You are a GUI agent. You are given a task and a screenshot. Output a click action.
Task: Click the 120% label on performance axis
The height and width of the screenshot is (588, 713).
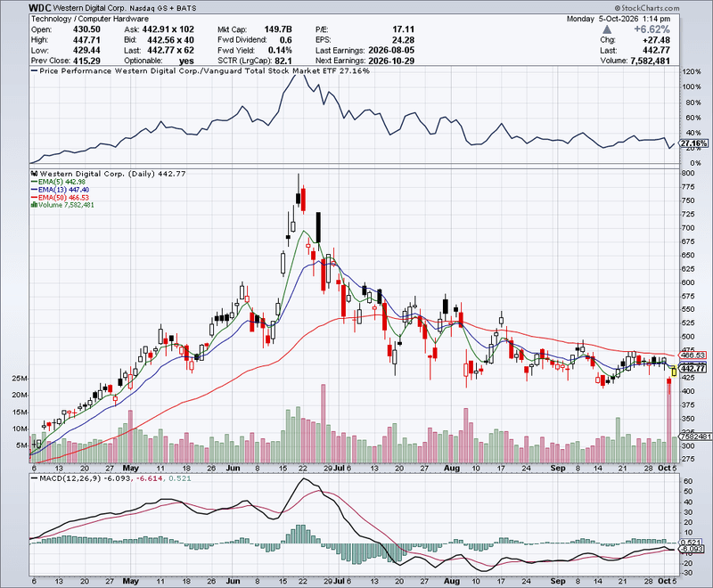[x=692, y=72]
